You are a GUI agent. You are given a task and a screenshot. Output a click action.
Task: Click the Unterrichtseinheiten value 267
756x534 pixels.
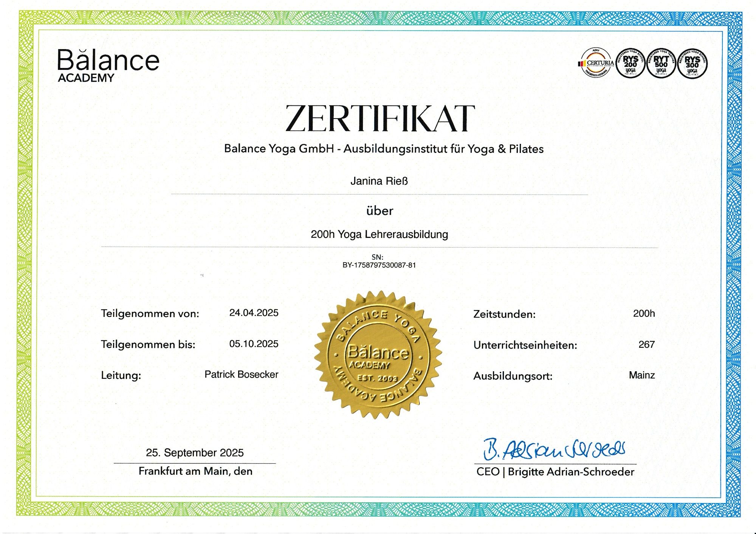click(x=646, y=344)
